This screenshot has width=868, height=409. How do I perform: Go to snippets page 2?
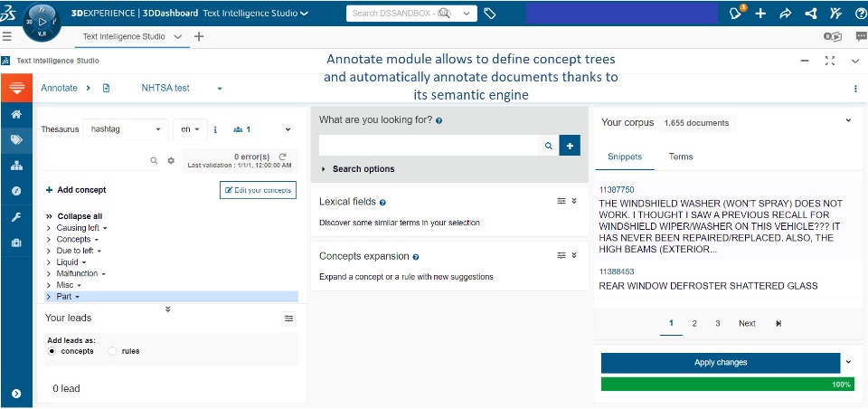coord(694,324)
